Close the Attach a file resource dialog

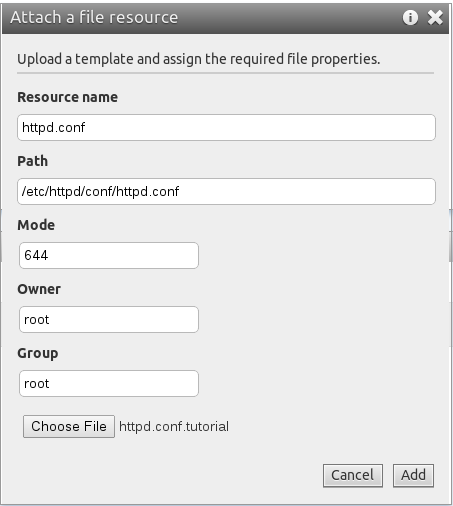[435, 17]
